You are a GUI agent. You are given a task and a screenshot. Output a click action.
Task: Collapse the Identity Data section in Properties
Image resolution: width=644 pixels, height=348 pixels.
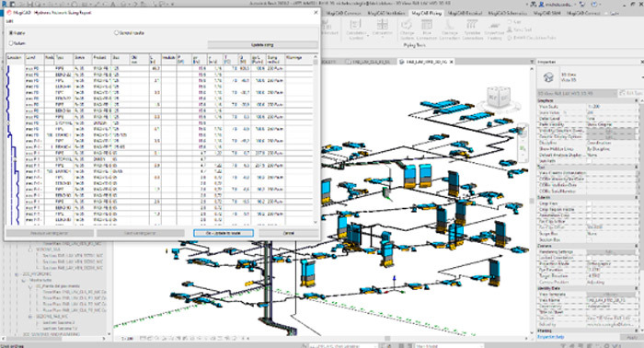point(638,288)
